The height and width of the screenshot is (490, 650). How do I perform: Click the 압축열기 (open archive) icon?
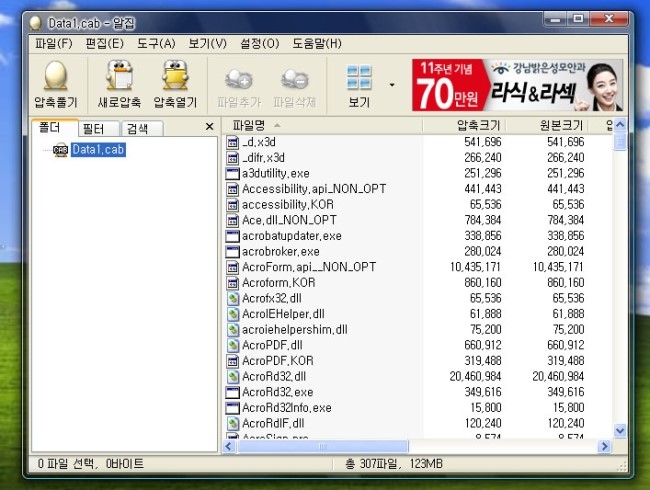click(176, 84)
